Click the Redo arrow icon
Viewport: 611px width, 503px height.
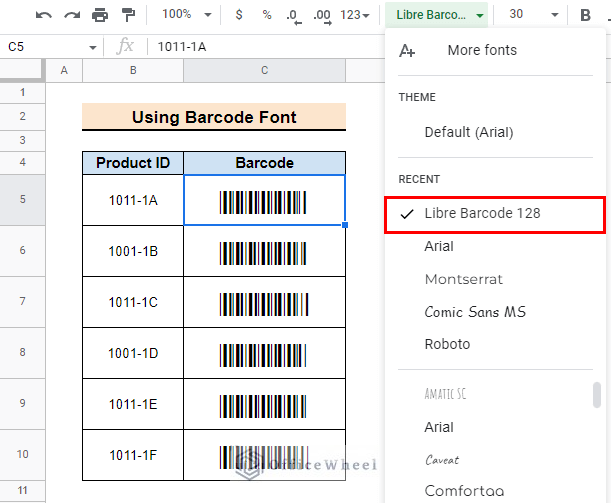[72, 15]
